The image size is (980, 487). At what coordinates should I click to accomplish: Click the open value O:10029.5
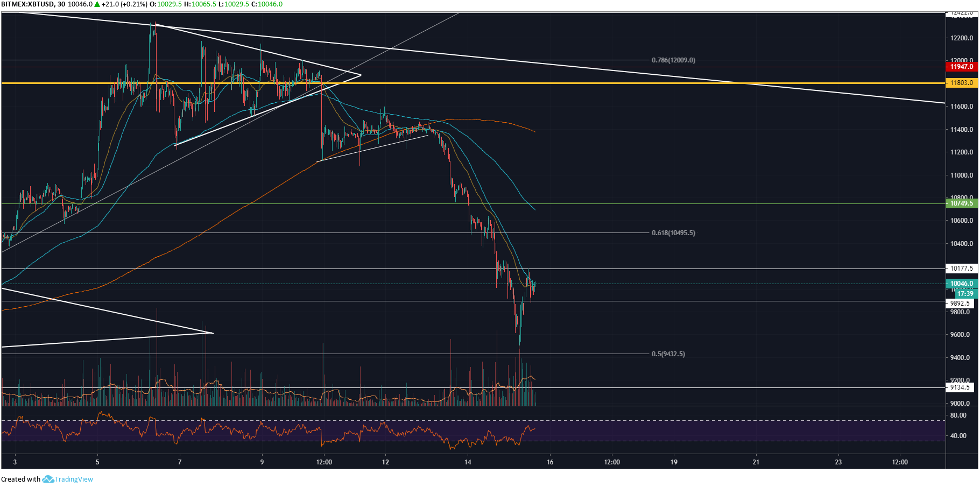point(166,4)
